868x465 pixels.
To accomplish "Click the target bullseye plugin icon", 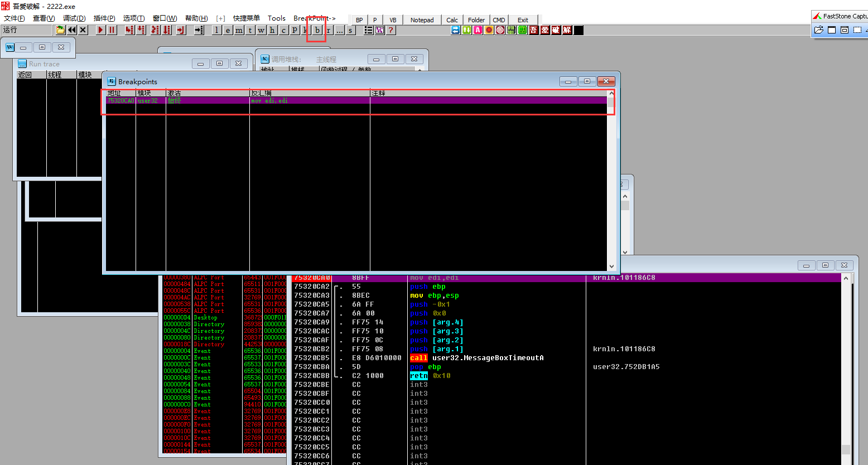I will pyautogui.click(x=500, y=30).
